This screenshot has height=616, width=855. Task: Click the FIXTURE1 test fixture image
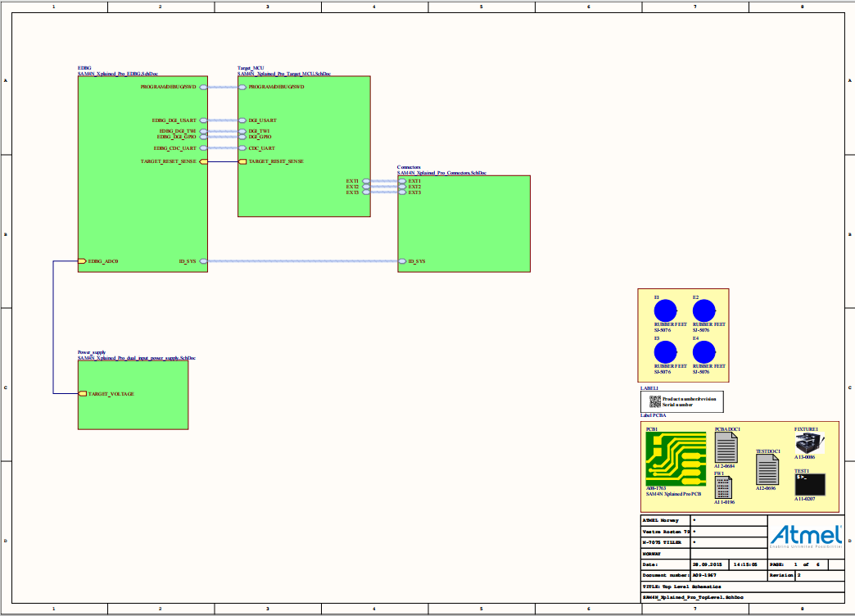[810, 445]
